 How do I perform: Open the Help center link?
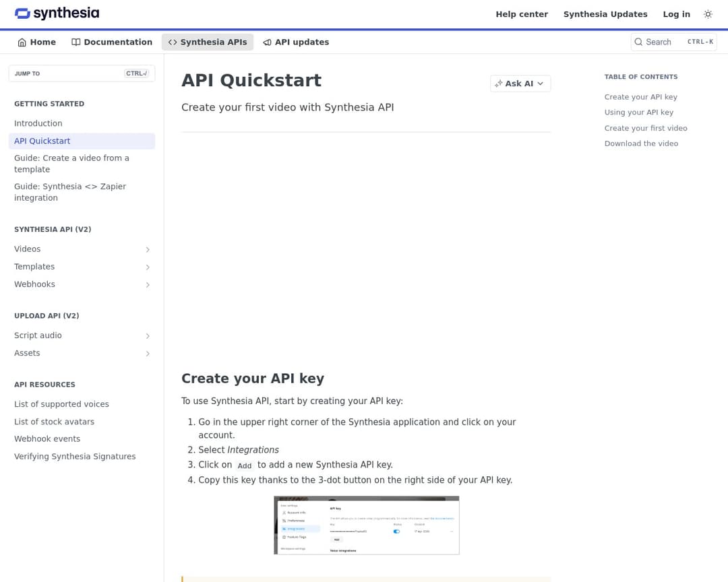pos(521,14)
